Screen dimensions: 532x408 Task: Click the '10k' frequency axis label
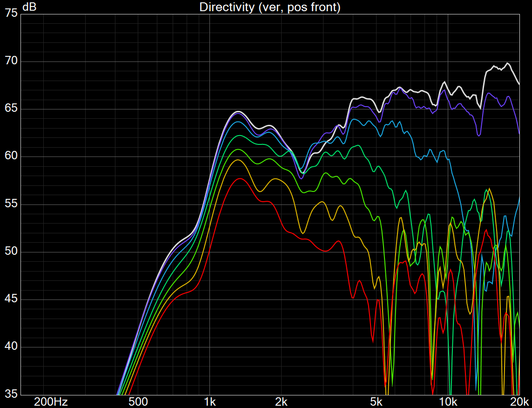click(448, 402)
